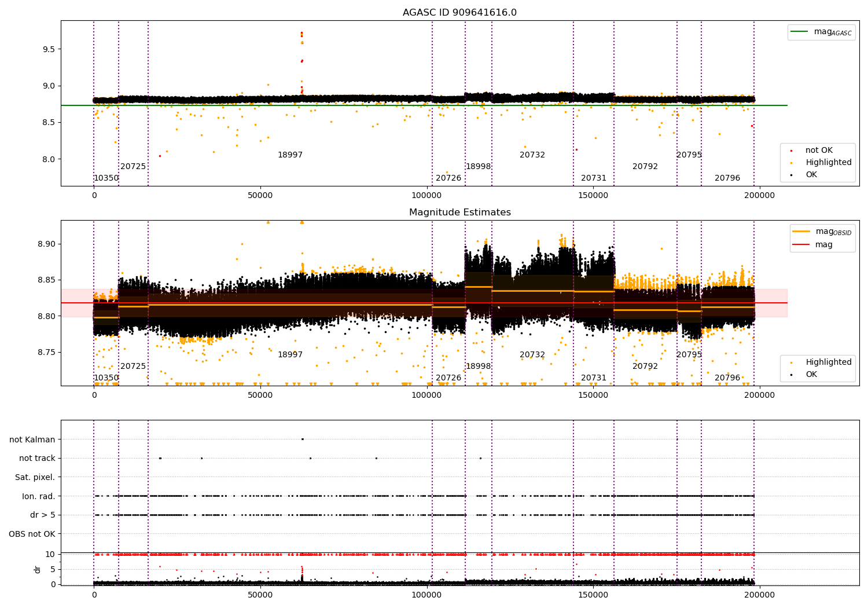Click obsid label 20795 in the top panel
868x608 pixels.
pyautogui.click(x=689, y=155)
